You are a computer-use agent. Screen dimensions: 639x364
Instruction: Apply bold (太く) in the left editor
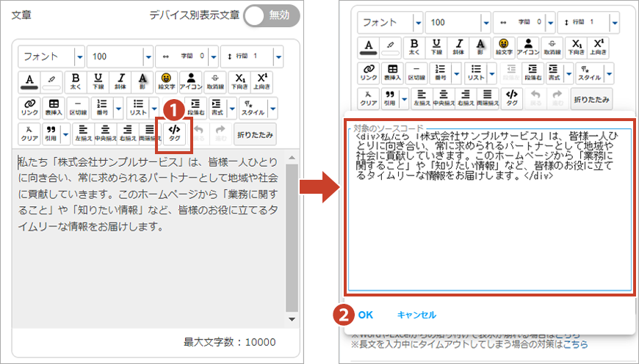(74, 81)
